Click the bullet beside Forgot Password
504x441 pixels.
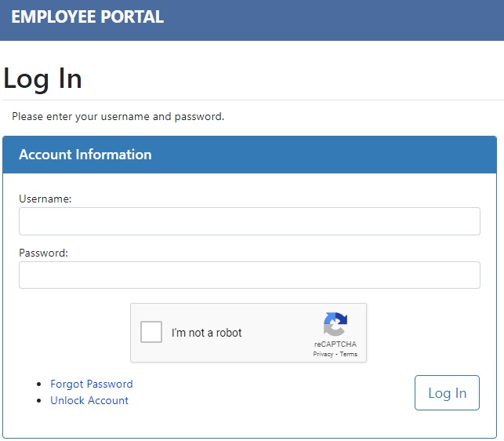click(x=40, y=385)
